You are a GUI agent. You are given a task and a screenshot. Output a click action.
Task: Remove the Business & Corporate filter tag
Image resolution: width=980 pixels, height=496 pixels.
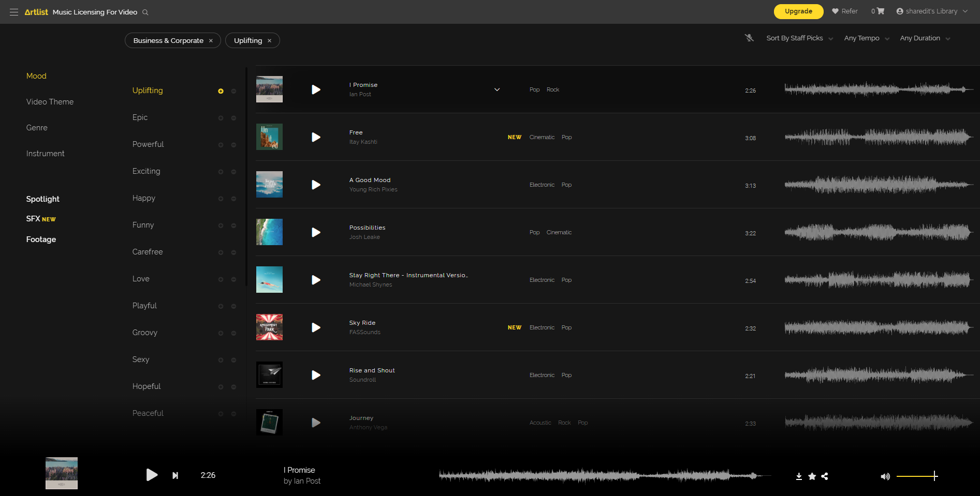(x=211, y=41)
